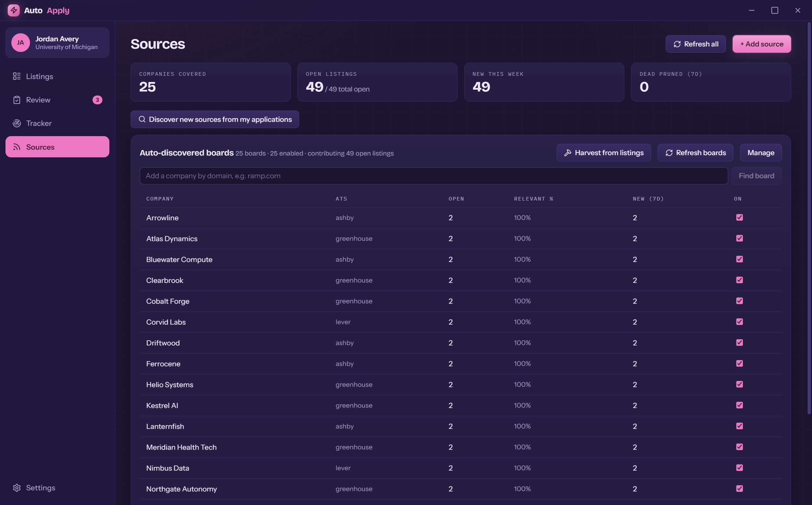
Task: Uncheck the Northgate Autonomy board
Action: pos(739,489)
